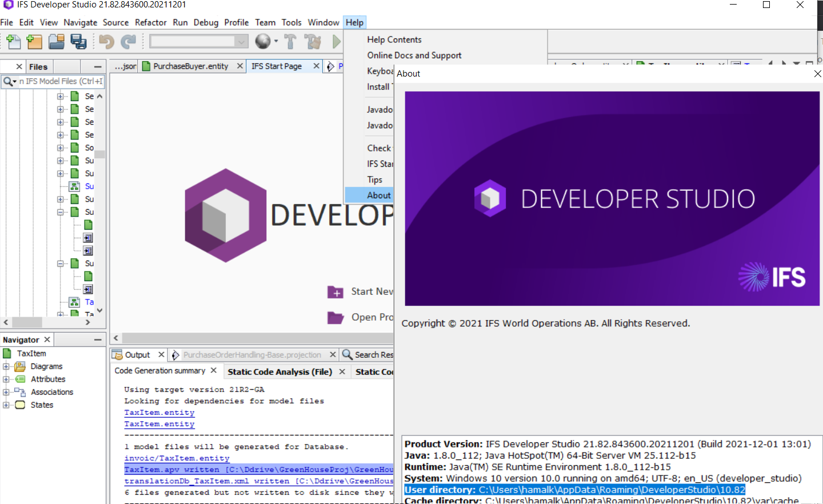Click the Undo toolbar icon
Screen dimensions: 823x504
tap(106, 41)
